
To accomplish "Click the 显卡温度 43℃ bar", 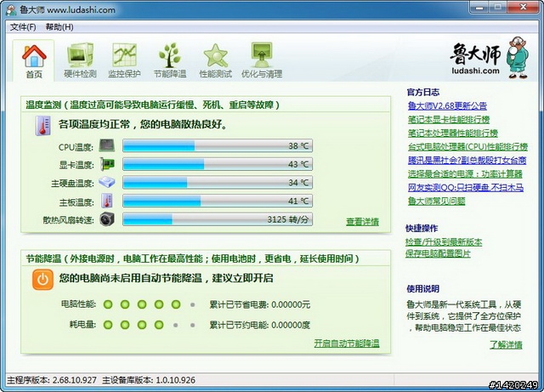I will 218,164.
